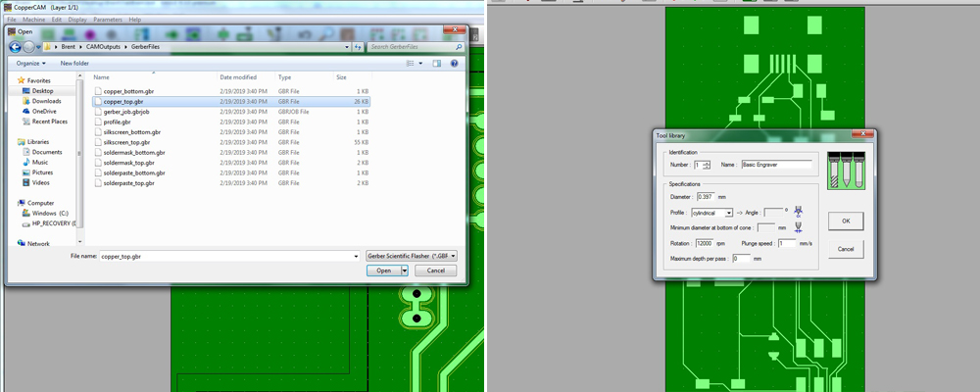The height and width of the screenshot is (392, 980).
Task: Refresh the GerberFiles folder listing
Action: click(358, 47)
